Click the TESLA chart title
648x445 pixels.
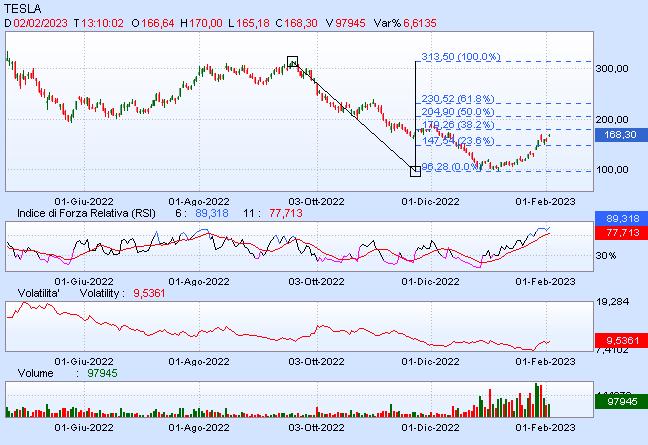click(x=23, y=8)
